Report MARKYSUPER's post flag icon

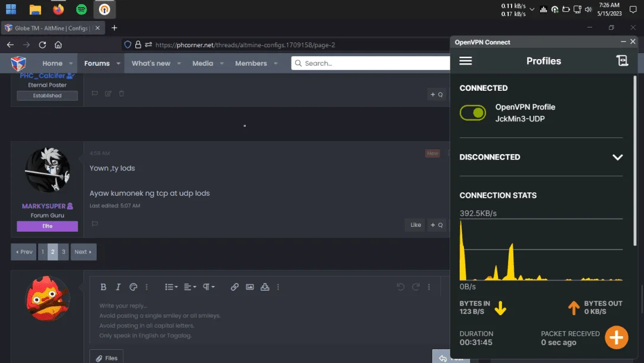95,224
